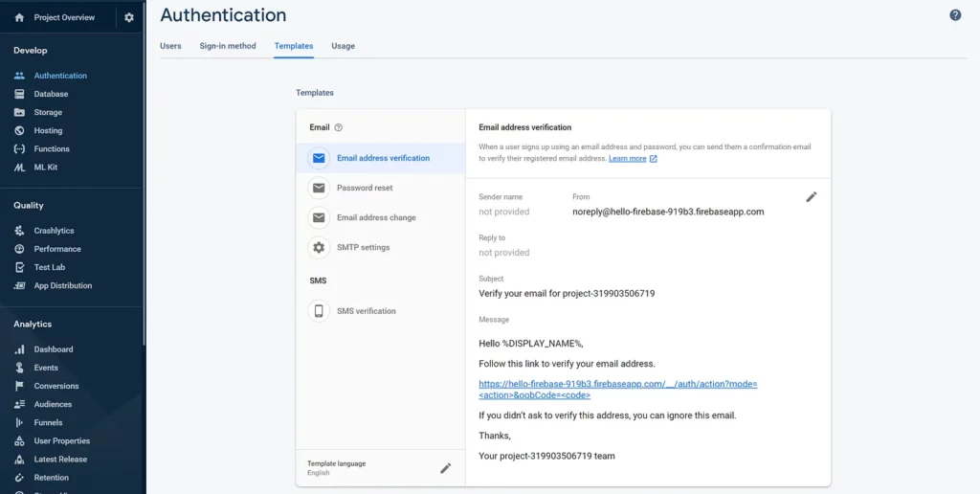Viewport: 980px width, 494px height.
Task: Click the Performance gauge icon
Action: coord(19,249)
